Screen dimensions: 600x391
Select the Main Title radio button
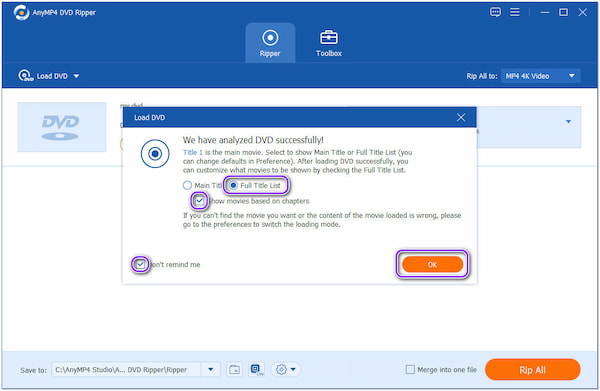click(x=187, y=186)
